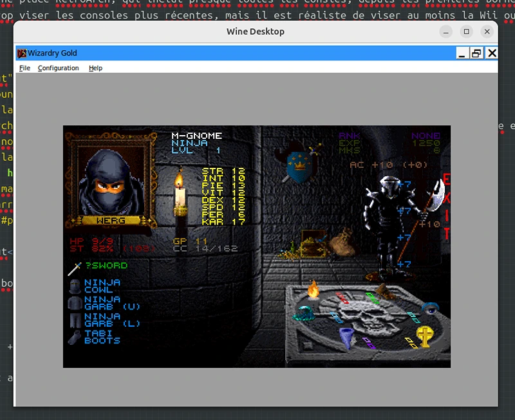515x420 pixels.
Task: Click the SPD 12 stat line
Action: click(x=223, y=207)
